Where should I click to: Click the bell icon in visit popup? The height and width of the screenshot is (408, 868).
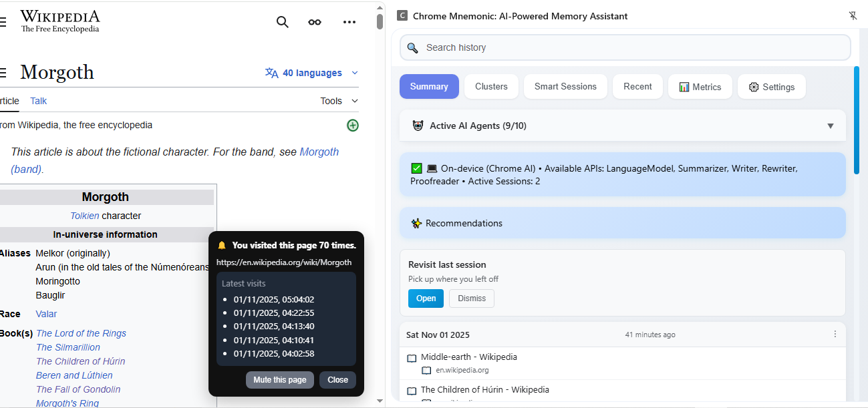click(x=222, y=246)
